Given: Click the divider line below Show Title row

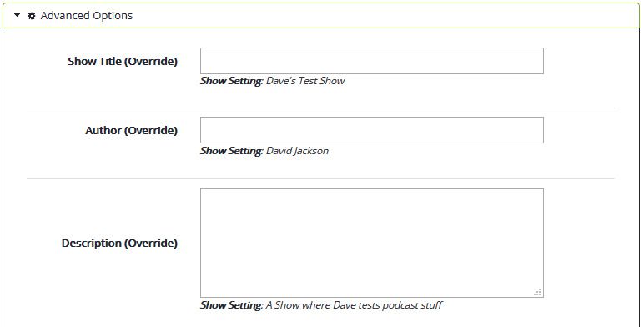Looking at the screenshot, I should tap(321, 108).
